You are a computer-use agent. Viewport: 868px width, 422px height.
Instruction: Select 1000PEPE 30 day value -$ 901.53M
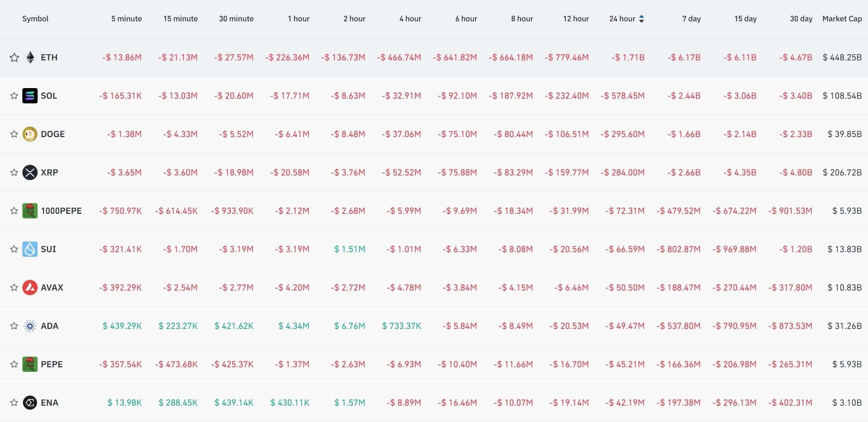(790, 211)
